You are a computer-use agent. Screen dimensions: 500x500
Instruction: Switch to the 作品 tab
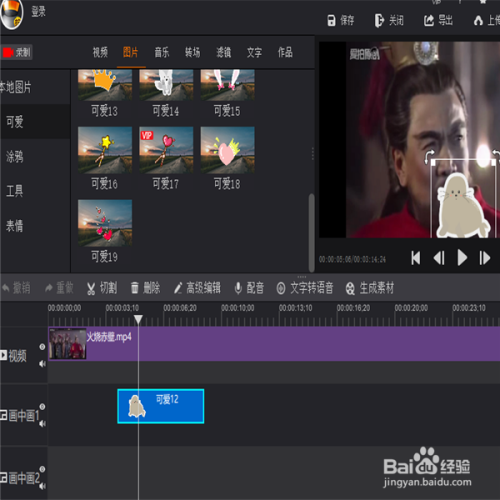click(285, 52)
